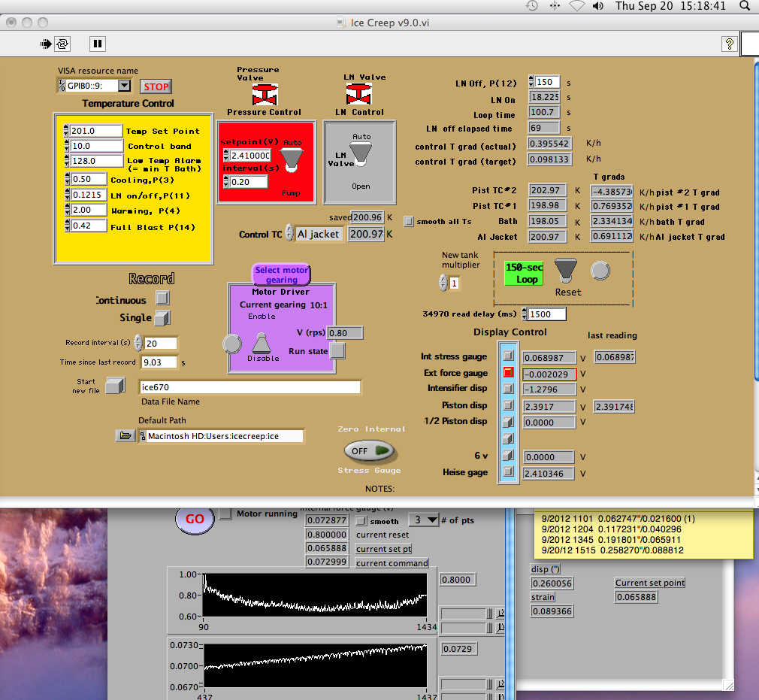Click the Default Path folder browse icon
Viewport: 759px width, 700px height.
(126, 436)
